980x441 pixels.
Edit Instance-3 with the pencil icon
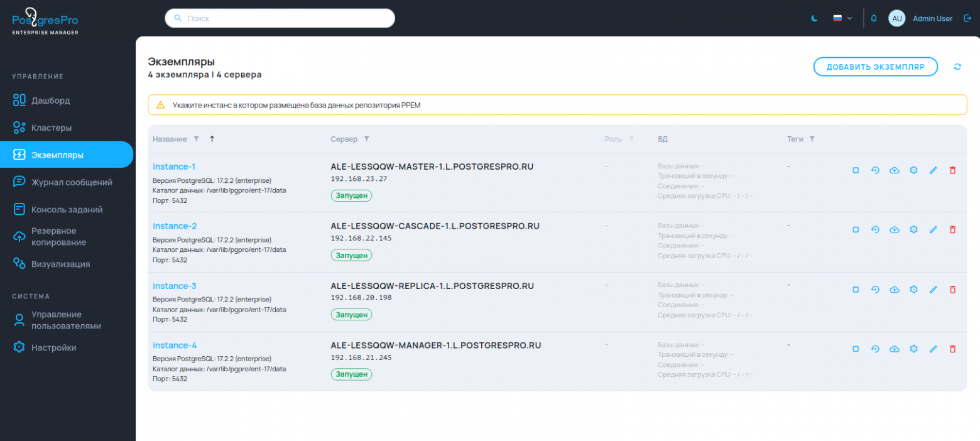tap(933, 290)
